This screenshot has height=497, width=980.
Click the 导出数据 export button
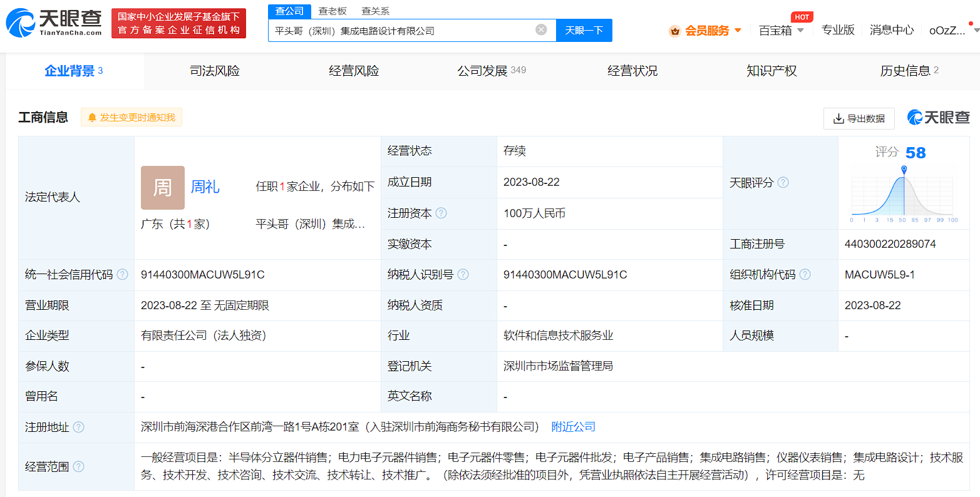click(859, 118)
